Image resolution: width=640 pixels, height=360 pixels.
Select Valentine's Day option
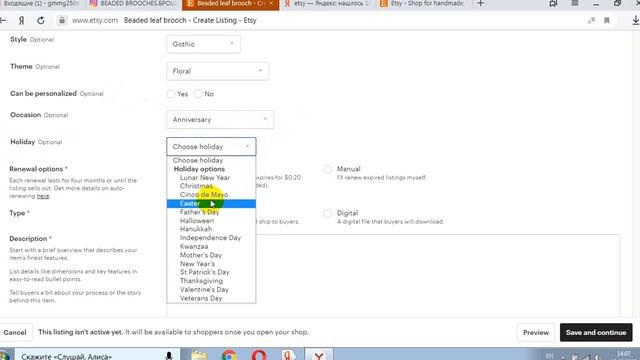point(211,289)
